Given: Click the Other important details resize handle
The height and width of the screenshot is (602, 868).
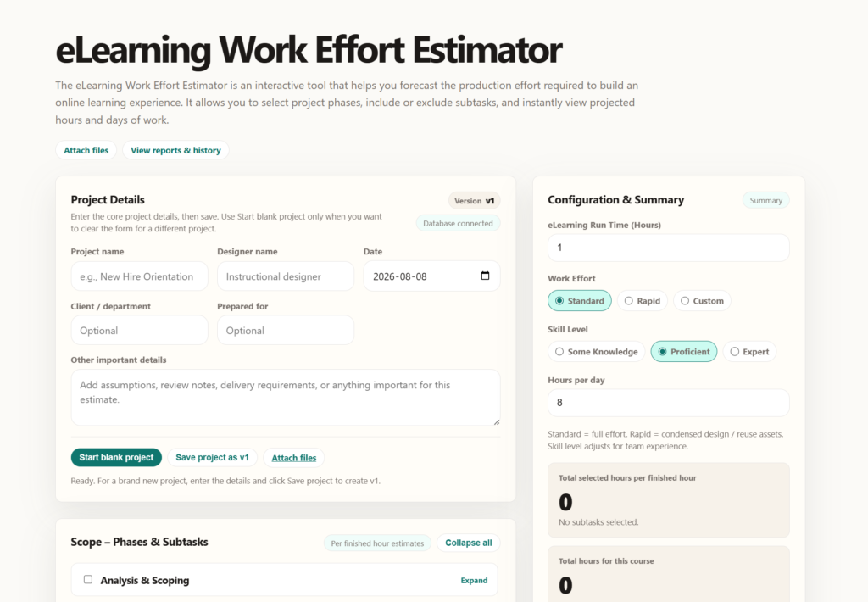Looking at the screenshot, I should (497, 422).
